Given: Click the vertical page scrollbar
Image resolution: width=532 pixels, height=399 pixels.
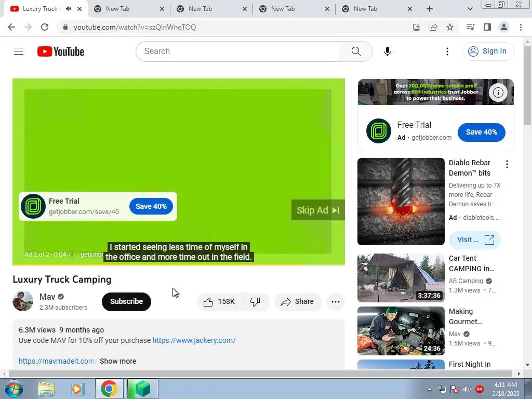Looking at the screenshot, I should pyautogui.click(x=528, y=85).
